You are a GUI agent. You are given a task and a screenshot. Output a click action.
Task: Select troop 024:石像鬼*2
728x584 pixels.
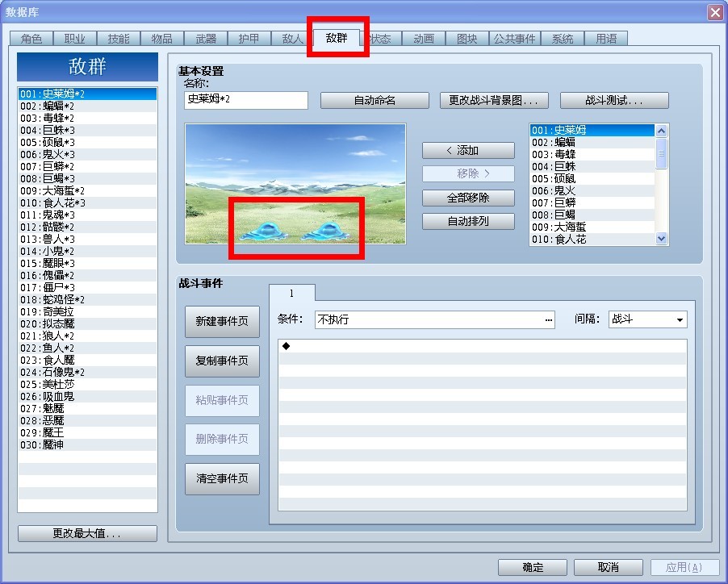pyautogui.click(x=87, y=372)
